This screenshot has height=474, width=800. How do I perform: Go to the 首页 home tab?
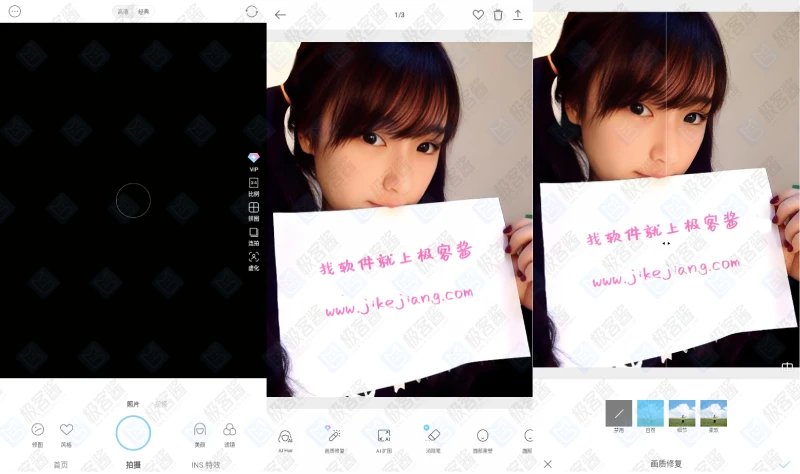(x=61, y=465)
